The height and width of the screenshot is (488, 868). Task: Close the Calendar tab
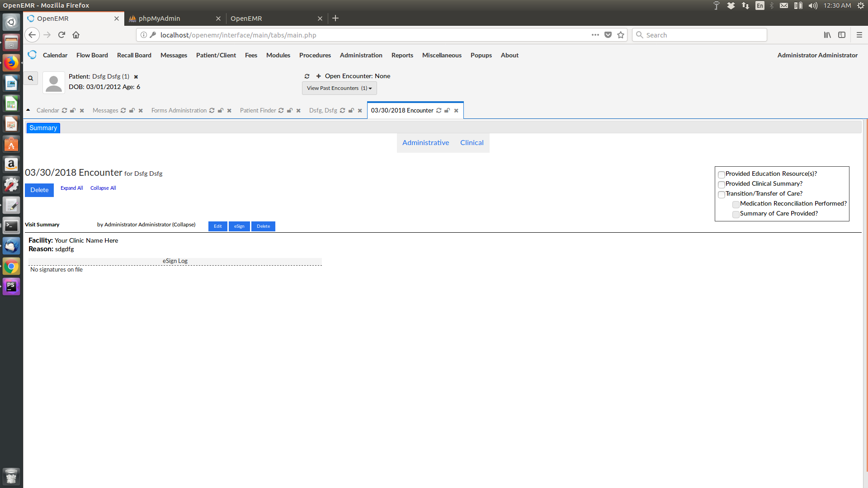82,111
